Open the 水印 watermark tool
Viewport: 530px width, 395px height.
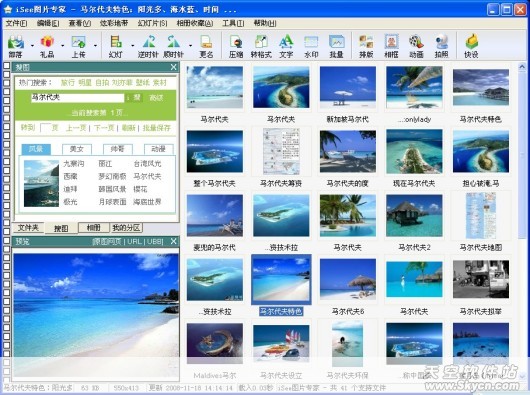click(311, 46)
